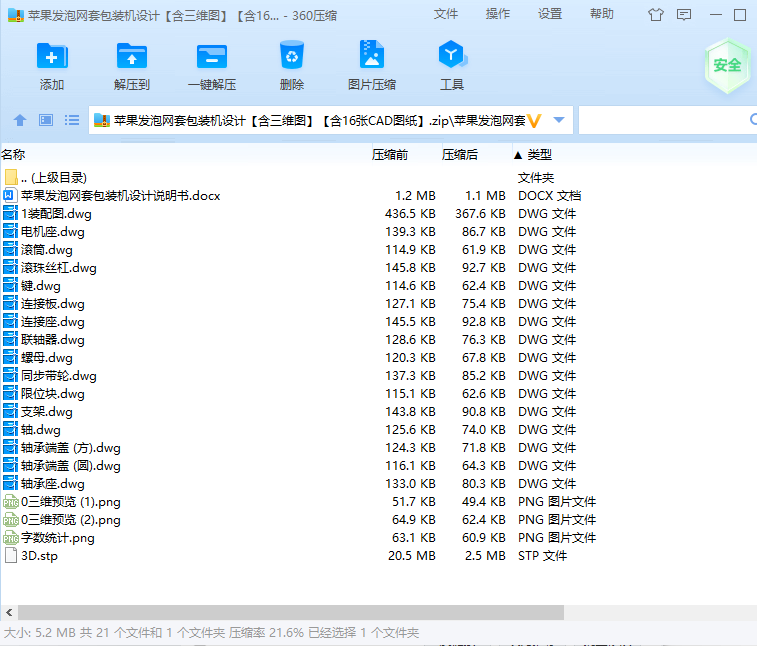Click the file icon beside 3D.stp
Image resolution: width=757 pixels, height=646 pixels.
[10, 555]
